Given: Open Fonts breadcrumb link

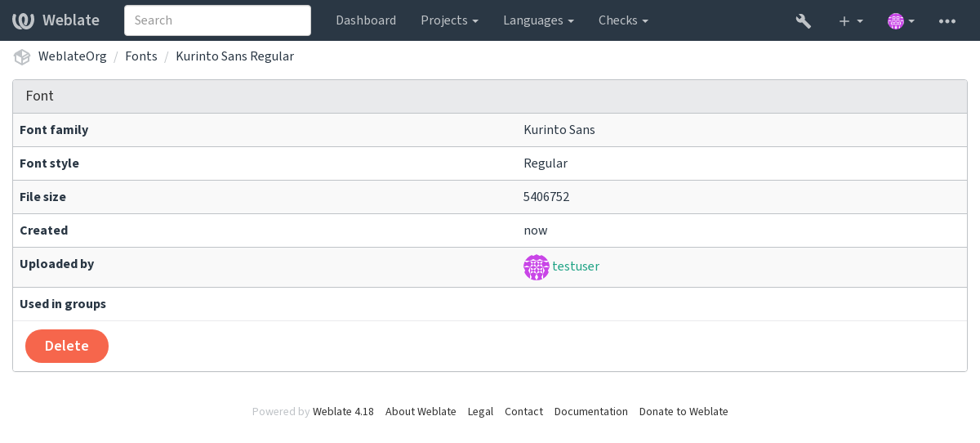Looking at the screenshot, I should point(141,56).
